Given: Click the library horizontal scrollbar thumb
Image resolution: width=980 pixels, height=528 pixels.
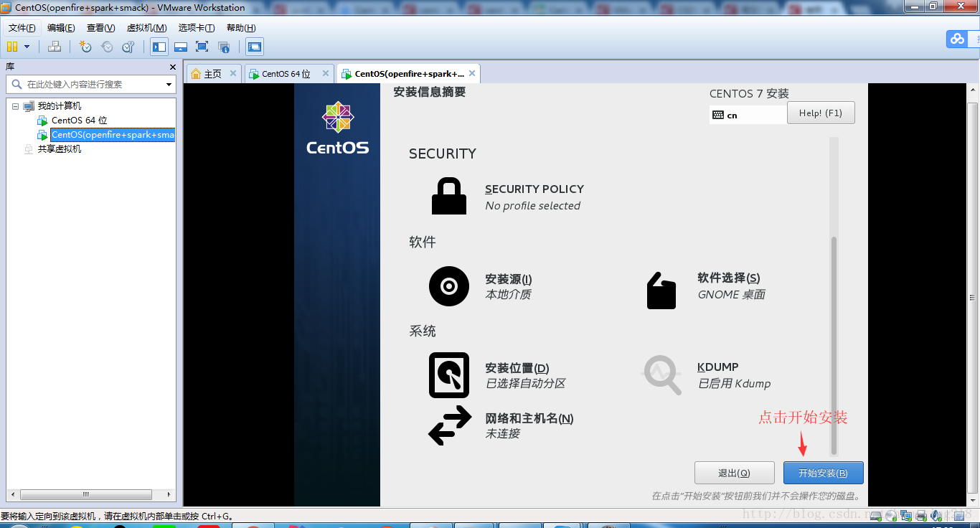Looking at the screenshot, I should click(x=86, y=494).
